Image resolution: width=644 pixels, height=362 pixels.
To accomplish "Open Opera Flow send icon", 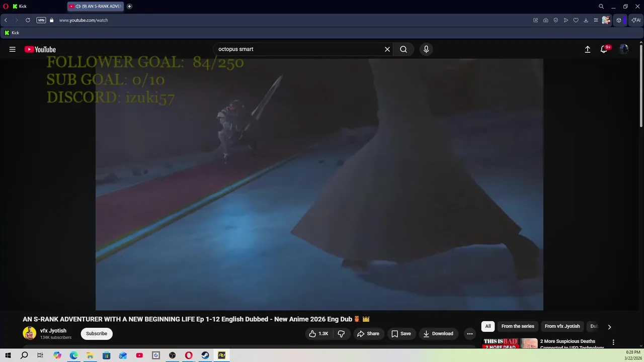I will click(566, 20).
